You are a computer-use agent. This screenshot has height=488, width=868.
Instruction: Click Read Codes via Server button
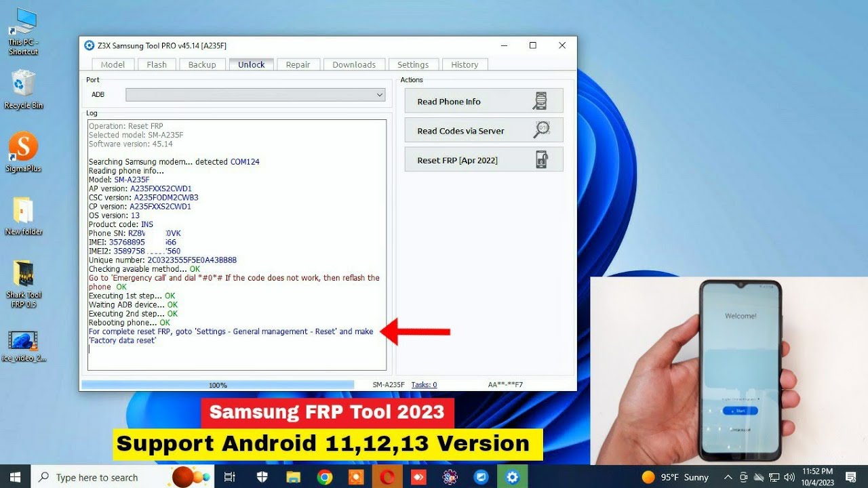[x=484, y=130]
